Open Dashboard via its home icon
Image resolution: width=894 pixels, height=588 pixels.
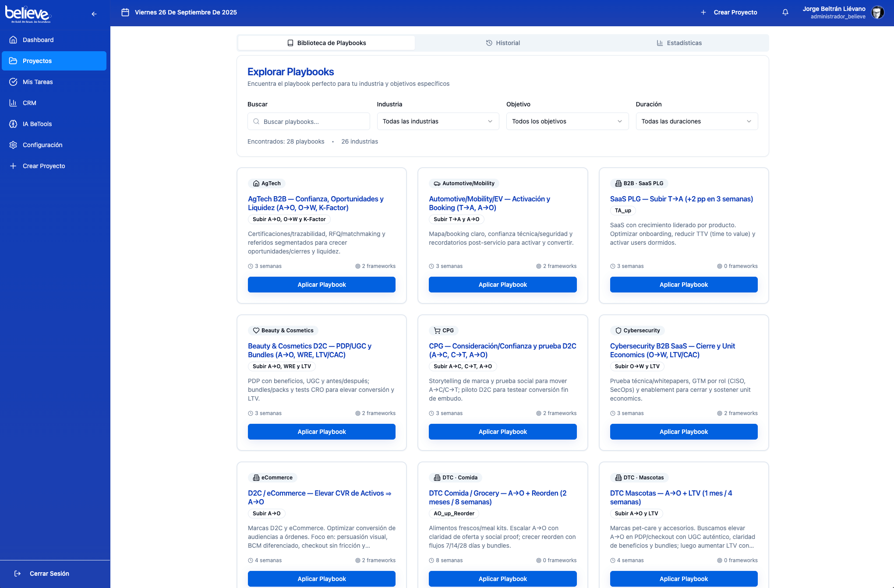pos(13,40)
